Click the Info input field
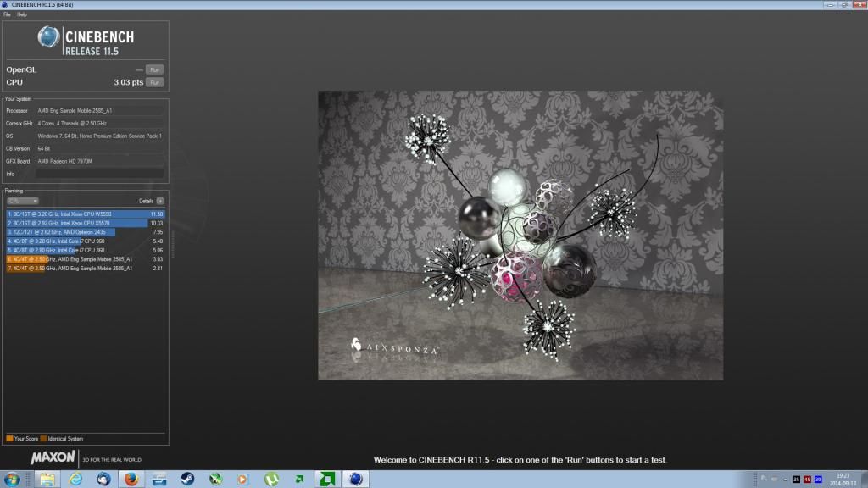The width and height of the screenshot is (868, 488). click(x=100, y=174)
